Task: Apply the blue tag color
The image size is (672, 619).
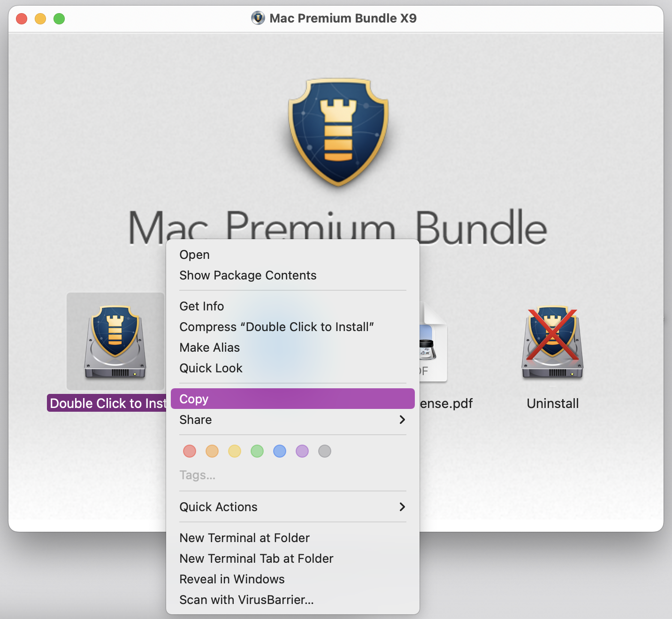Action: click(280, 451)
